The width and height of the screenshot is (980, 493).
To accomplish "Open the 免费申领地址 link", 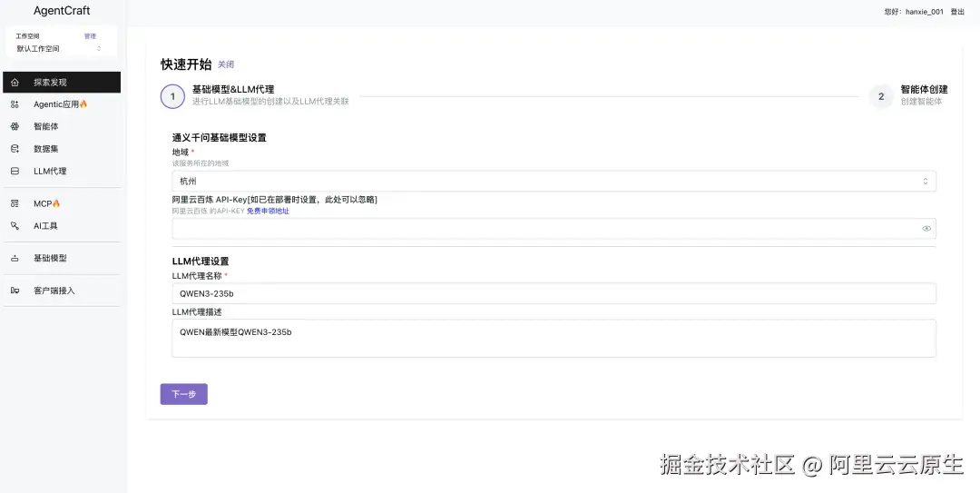I will 268,212.
